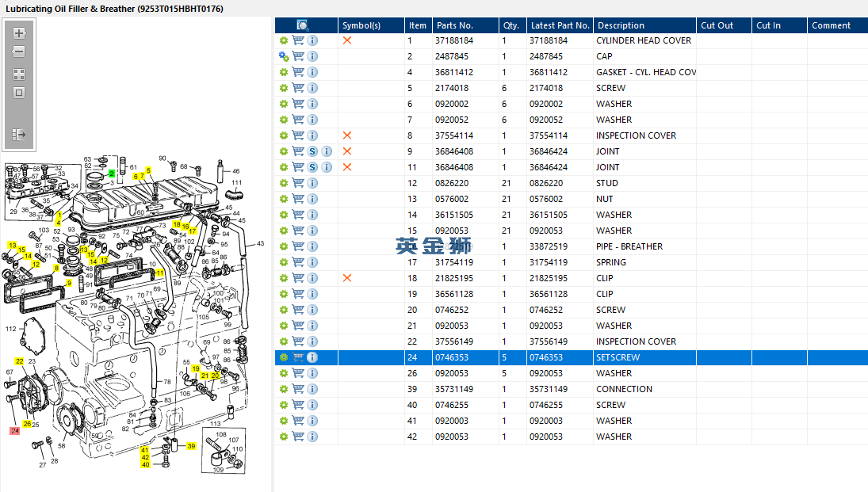Select red callout 24 in diagram

click(x=14, y=430)
